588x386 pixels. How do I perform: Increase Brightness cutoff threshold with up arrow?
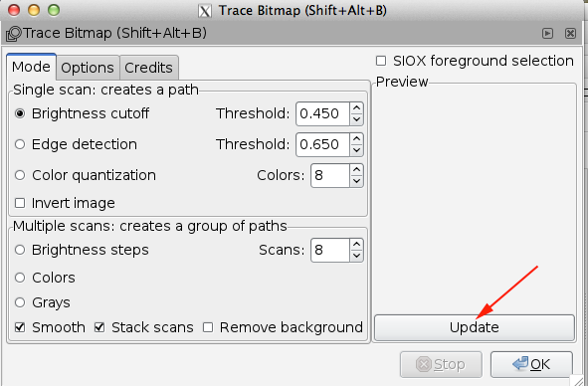[x=356, y=108]
